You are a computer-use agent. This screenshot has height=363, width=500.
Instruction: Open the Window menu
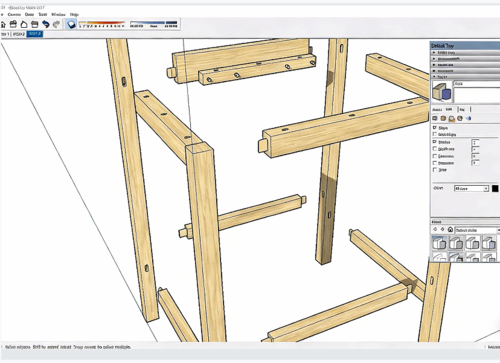58,15
